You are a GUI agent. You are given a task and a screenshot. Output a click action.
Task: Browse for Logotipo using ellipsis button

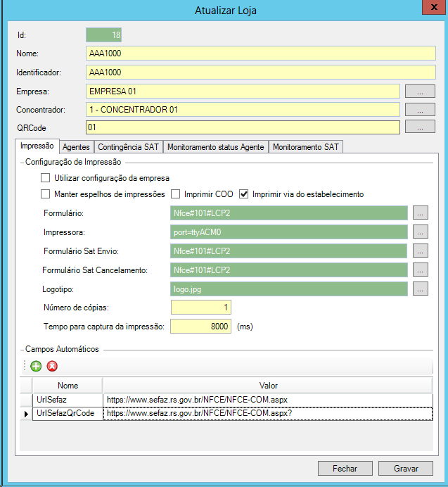(x=420, y=289)
